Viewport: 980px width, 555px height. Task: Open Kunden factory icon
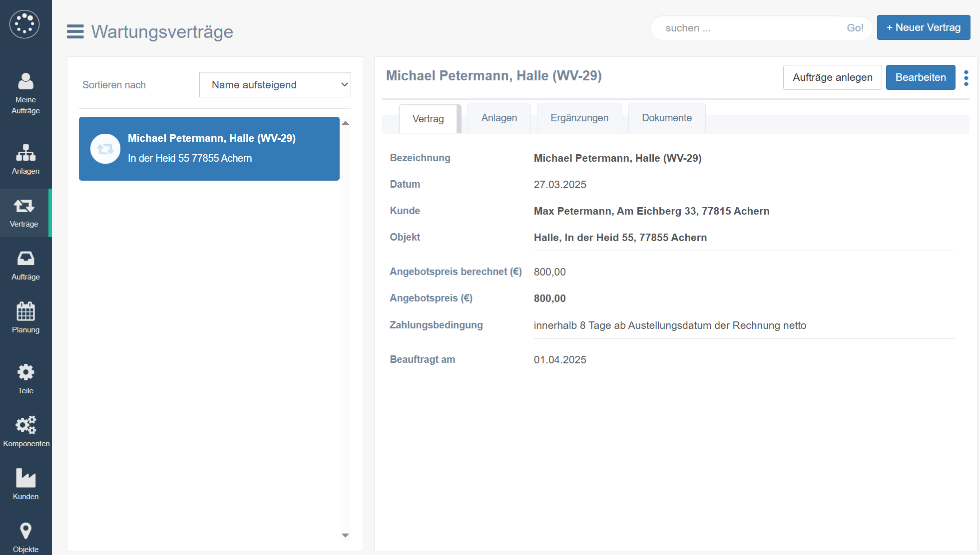coord(25,484)
